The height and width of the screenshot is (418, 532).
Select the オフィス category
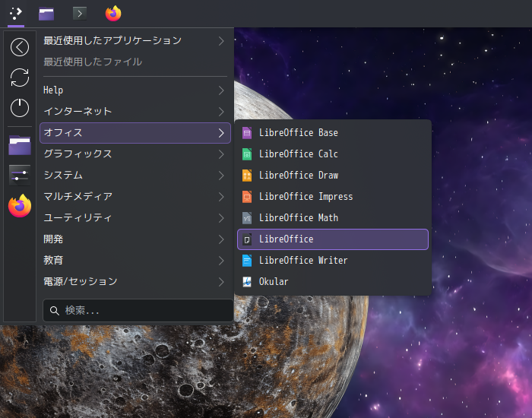pyautogui.click(x=135, y=133)
